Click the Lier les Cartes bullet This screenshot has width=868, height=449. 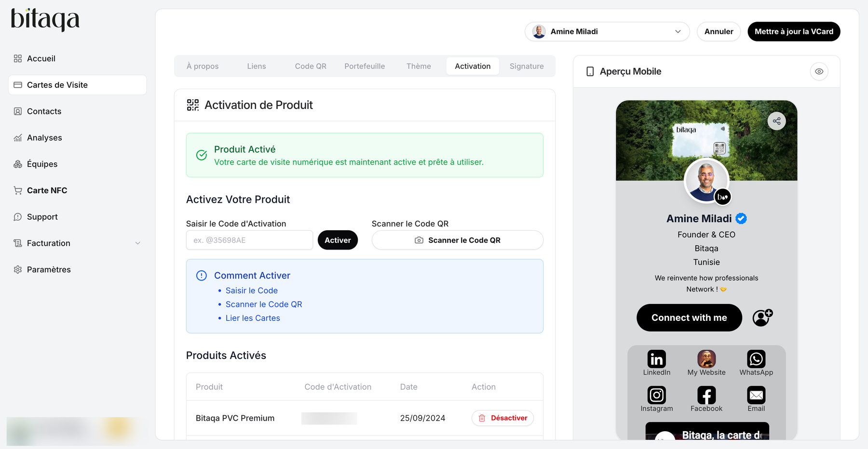tap(253, 318)
